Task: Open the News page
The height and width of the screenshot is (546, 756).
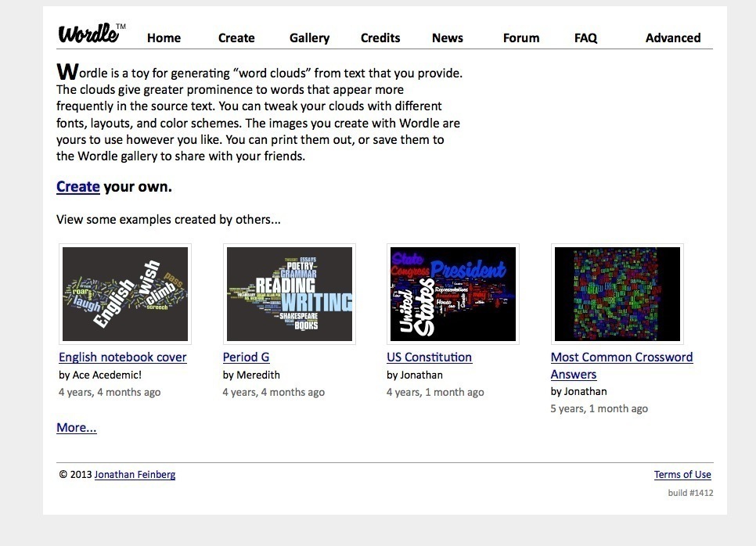Action: tap(448, 38)
